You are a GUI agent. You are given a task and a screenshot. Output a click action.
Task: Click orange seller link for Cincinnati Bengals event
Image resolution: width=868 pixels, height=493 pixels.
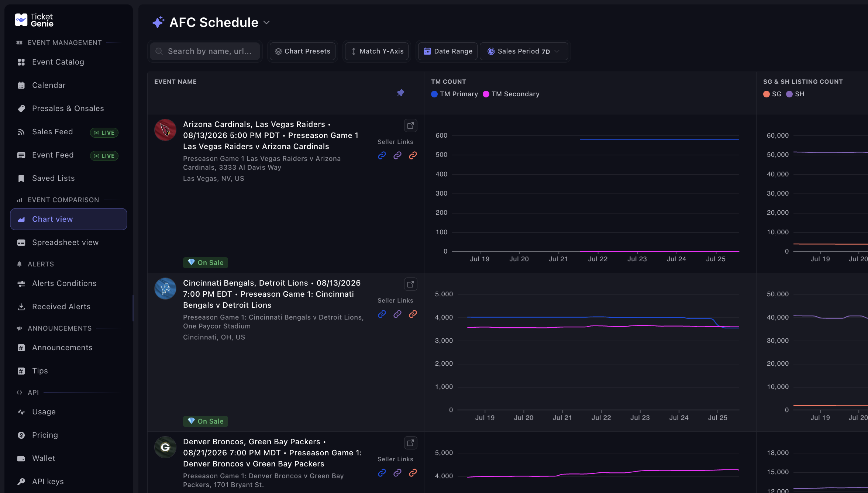pos(413,314)
